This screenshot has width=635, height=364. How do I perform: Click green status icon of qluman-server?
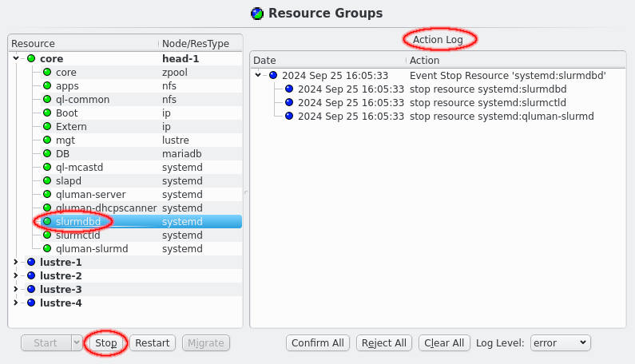point(47,195)
